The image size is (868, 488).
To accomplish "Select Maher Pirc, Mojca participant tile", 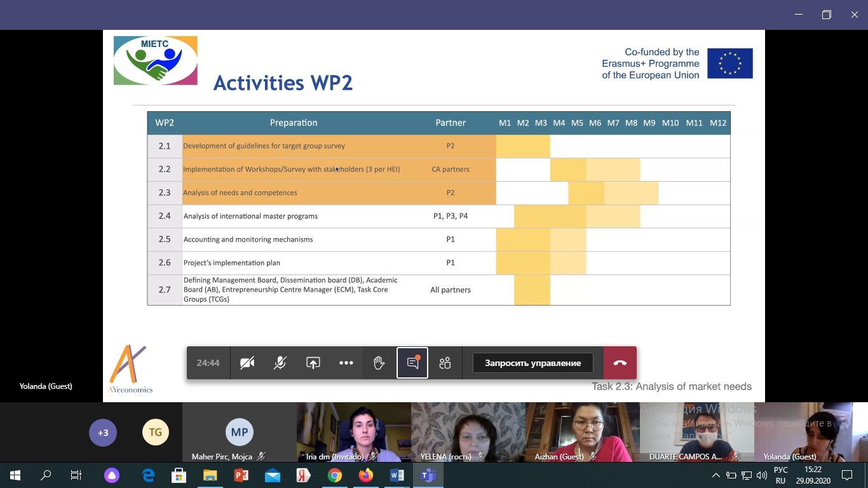I will tap(239, 433).
